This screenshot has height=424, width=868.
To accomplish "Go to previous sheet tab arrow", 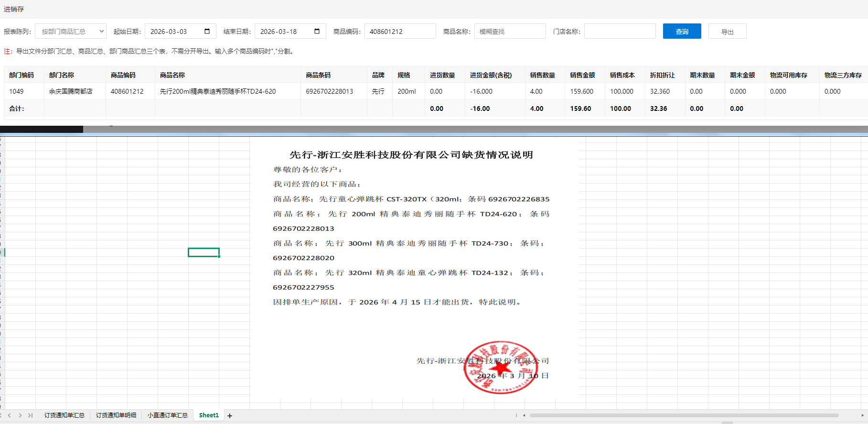I will tap(10, 415).
